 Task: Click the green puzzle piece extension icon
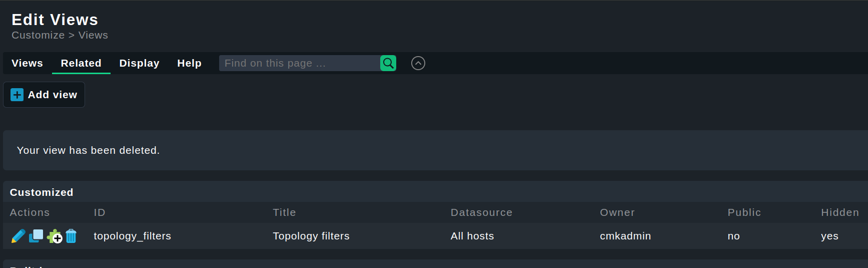click(x=54, y=236)
